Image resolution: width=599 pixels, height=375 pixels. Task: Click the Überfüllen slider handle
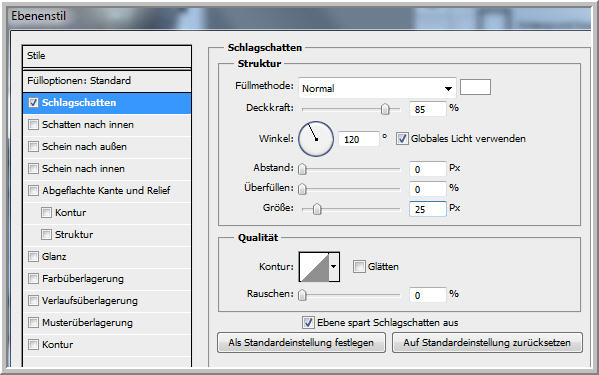coord(302,189)
